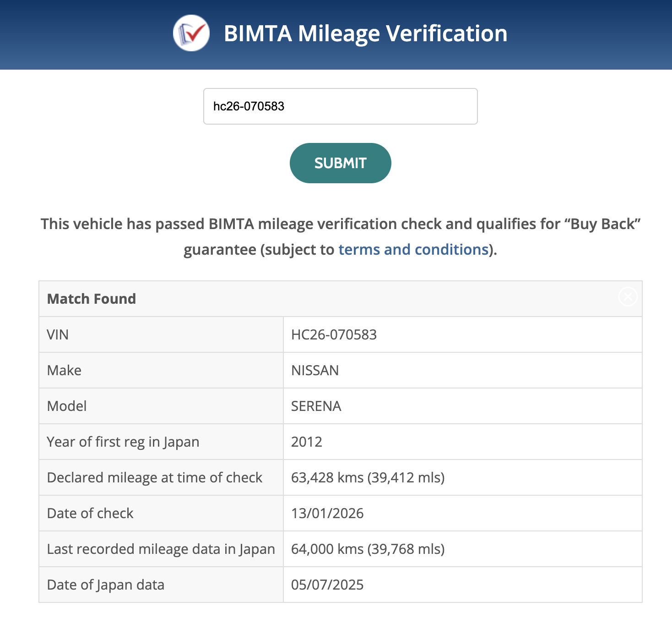Open the terms and conditions link
Image resolution: width=672 pixels, height=629 pixels.
413,250
